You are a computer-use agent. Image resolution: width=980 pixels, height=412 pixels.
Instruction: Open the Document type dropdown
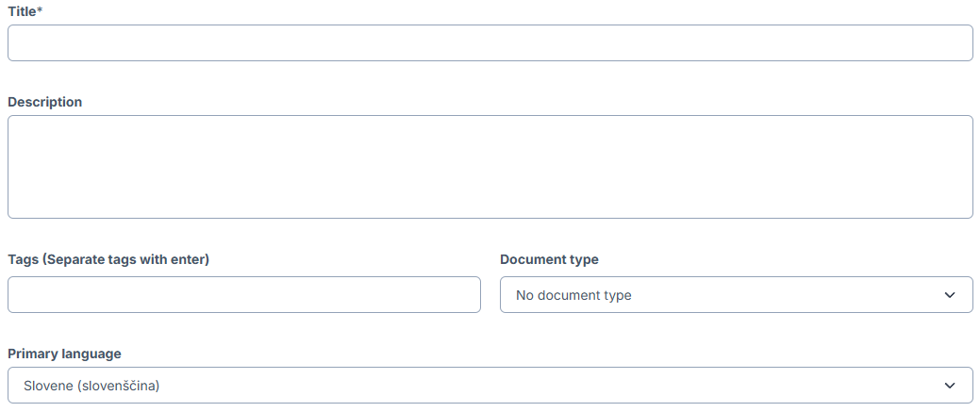tap(737, 294)
